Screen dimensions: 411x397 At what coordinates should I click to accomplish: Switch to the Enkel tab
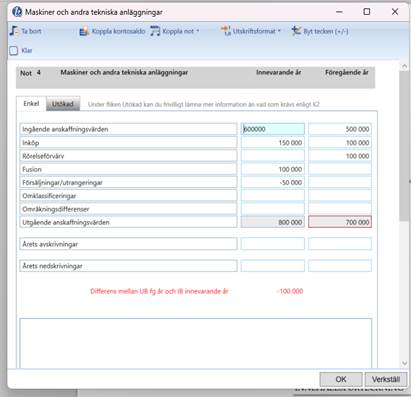click(x=31, y=104)
